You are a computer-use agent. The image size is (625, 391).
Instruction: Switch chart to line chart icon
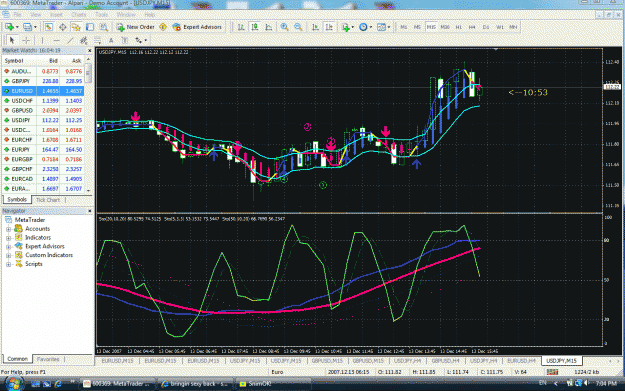[x=269, y=27]
